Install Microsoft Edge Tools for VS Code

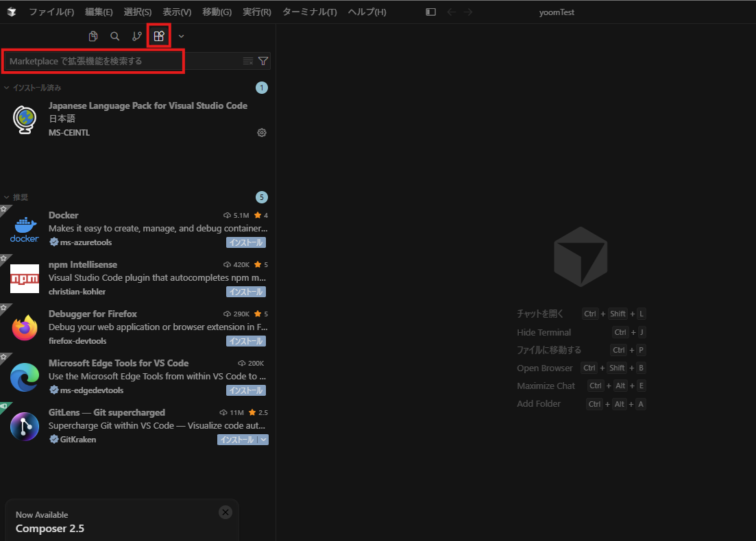246,390
